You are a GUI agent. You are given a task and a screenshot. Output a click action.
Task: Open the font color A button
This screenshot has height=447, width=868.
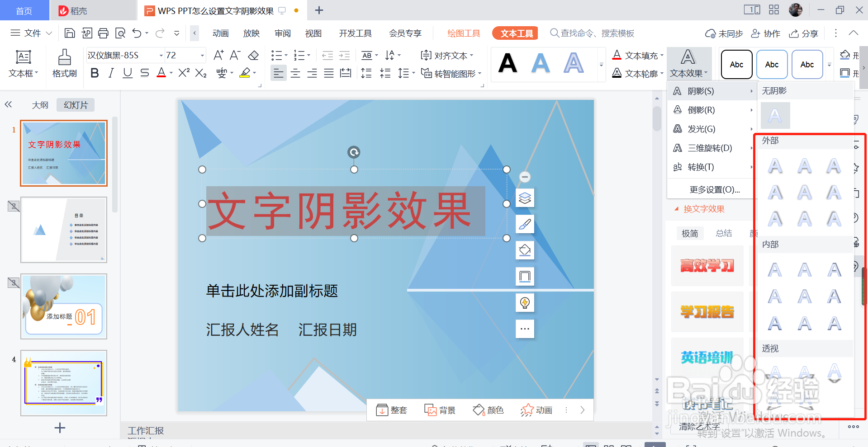pos(161,73)
